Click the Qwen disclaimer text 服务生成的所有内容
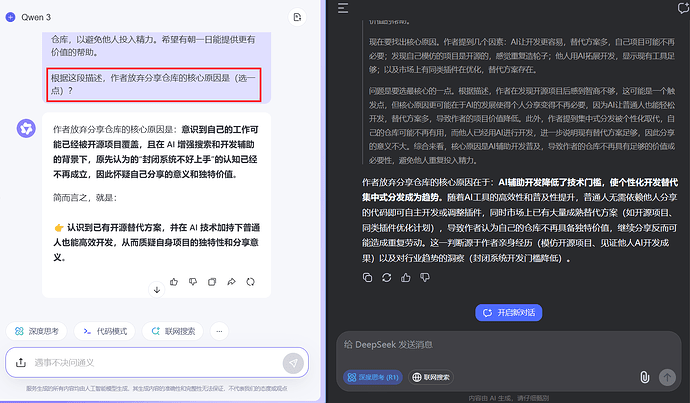 pyautogui.click(x=157, y=388)
